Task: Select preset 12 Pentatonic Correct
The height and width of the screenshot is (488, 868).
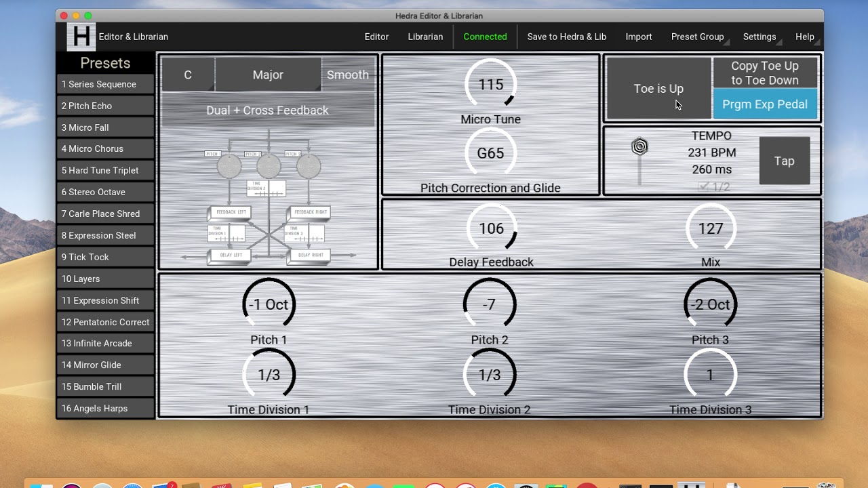Action: 106,322
